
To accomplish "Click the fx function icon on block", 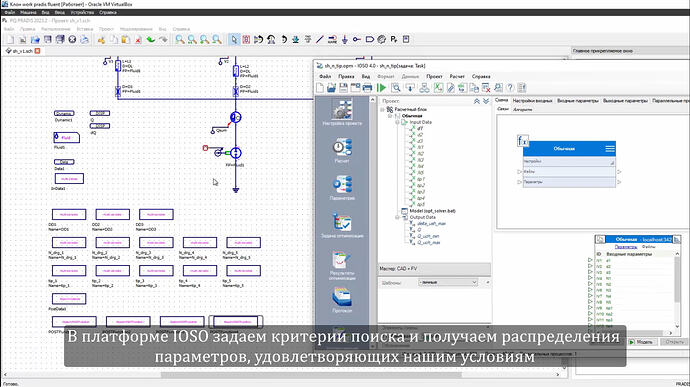I will [x=522, y=141].
